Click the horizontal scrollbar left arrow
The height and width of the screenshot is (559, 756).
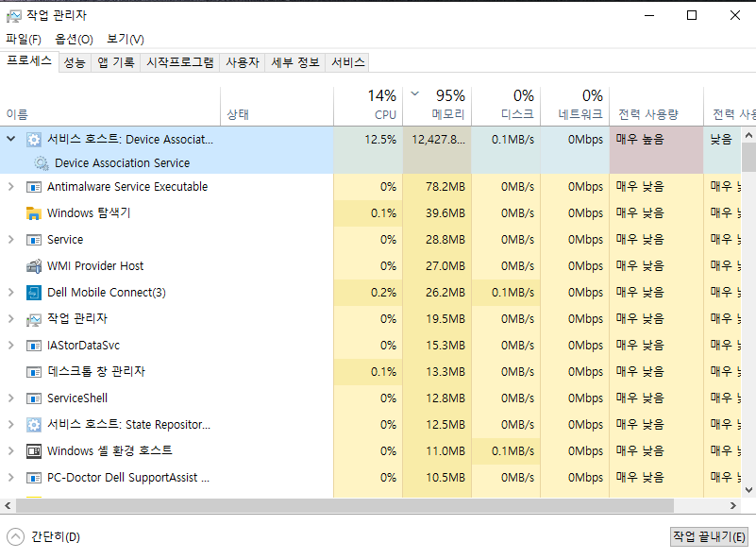tap(8, 505)
